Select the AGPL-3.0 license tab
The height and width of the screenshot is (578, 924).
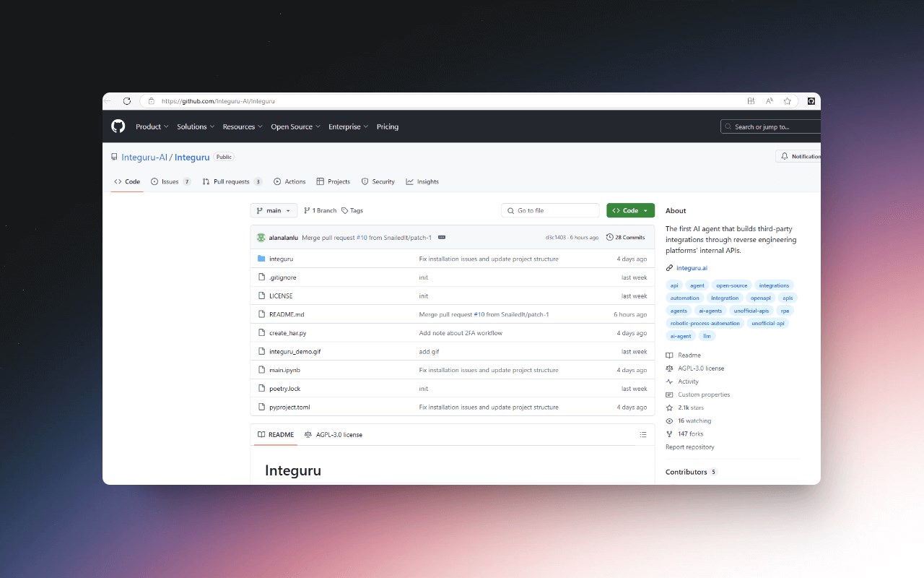[334, 434]
